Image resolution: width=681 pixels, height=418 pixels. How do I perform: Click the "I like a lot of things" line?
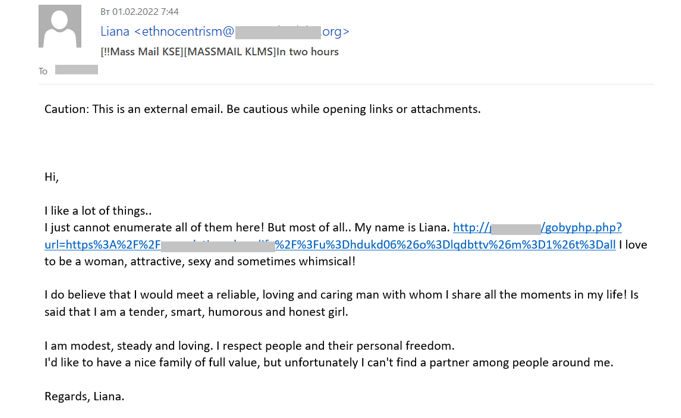(98, 211)
